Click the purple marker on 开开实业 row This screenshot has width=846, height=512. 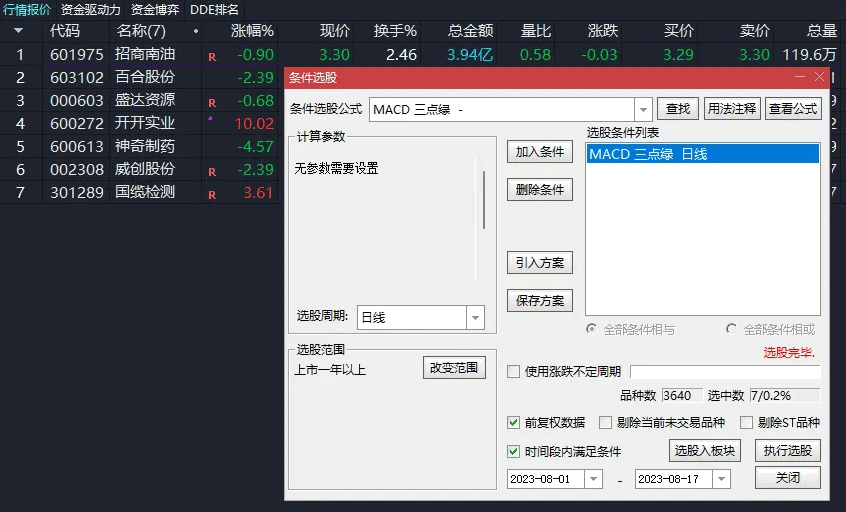[x=210, y=118]
